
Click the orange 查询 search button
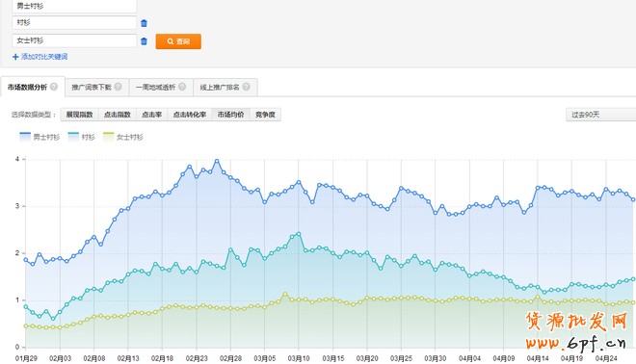coord(178,41)
